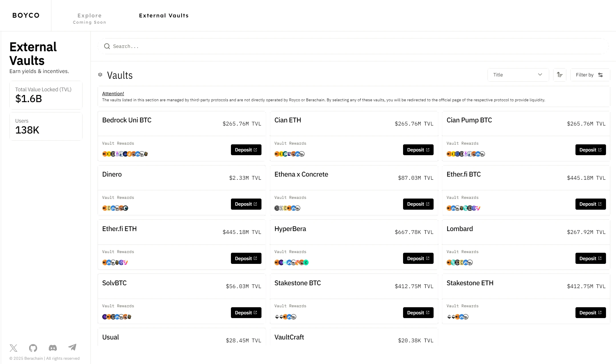Click the Dinero reward token icons
This screenshot has height=364, width=616.
(115, 208)
